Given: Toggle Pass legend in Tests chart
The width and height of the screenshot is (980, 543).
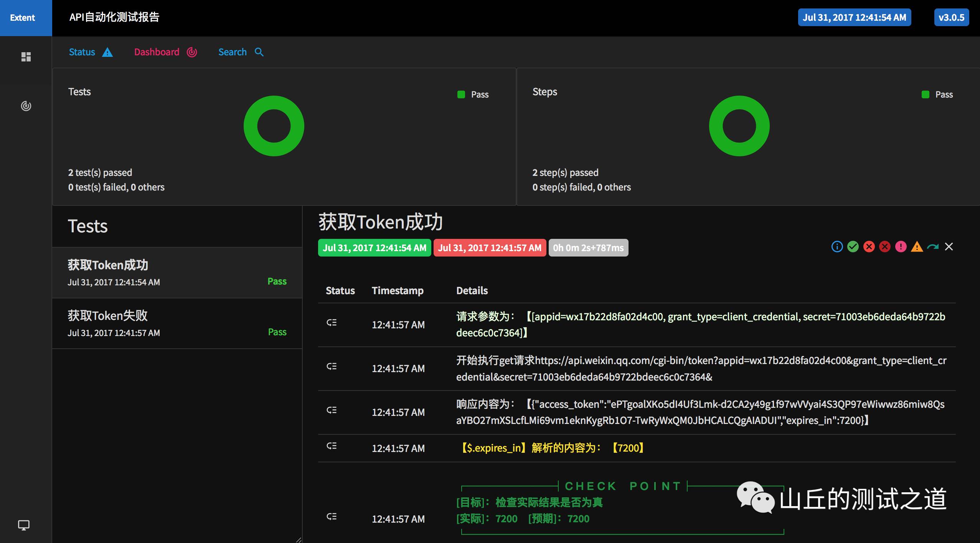Looking at the screenshot, I should tap(473, 94).
